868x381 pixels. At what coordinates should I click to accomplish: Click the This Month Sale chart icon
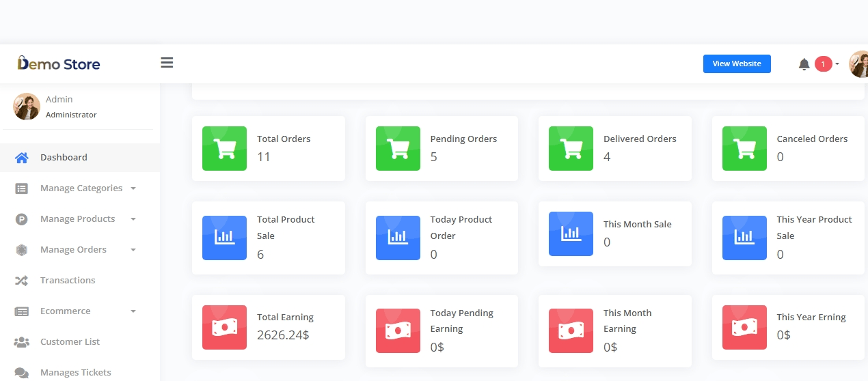pos(571,234)
